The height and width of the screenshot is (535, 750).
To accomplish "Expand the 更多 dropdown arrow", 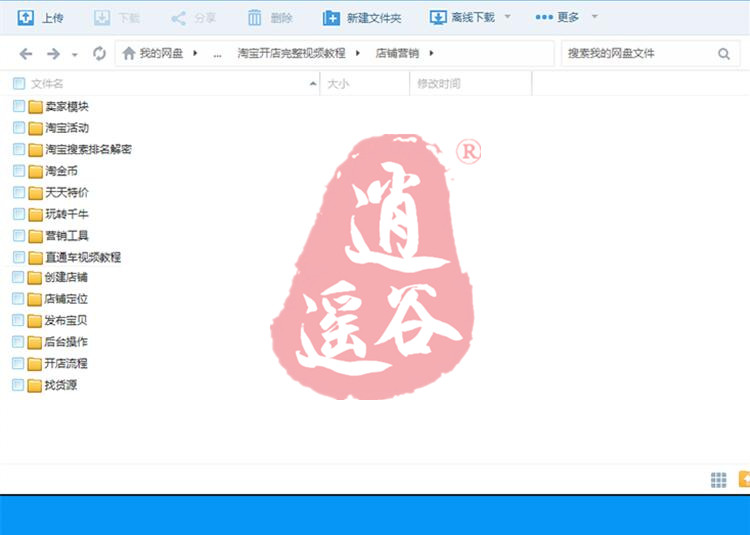I will point(595,17).
